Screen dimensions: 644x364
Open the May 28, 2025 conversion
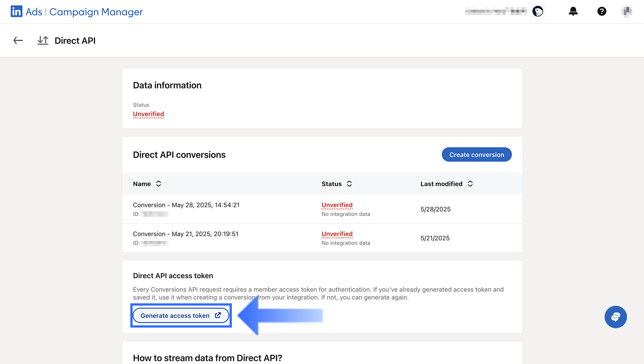click(x=186, y=205)
